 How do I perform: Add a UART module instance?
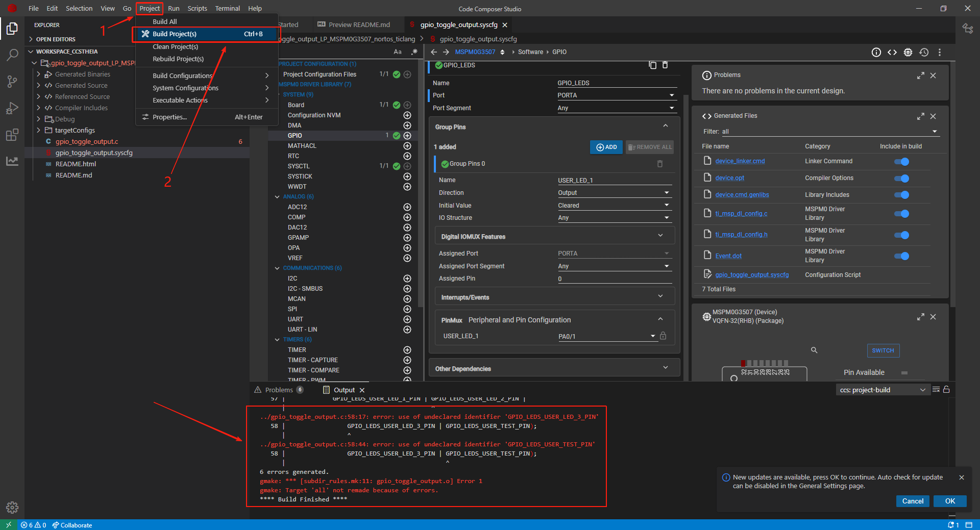pos(407,319)
